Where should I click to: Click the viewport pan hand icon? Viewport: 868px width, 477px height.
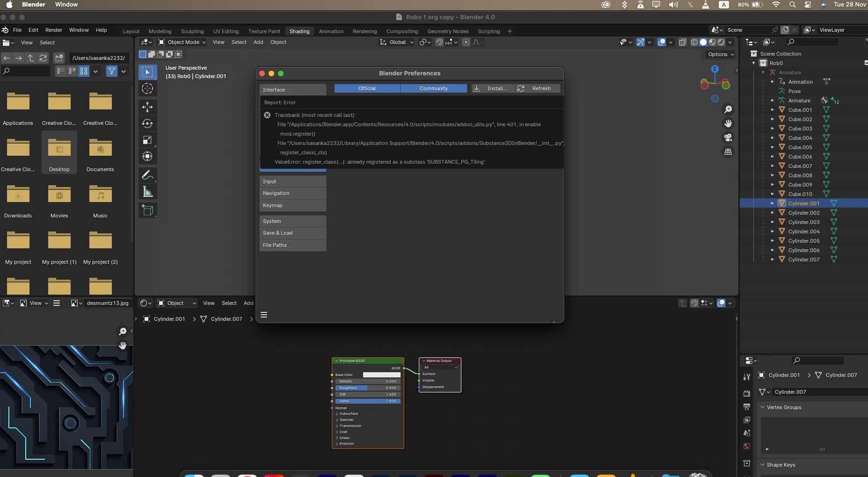728,123
